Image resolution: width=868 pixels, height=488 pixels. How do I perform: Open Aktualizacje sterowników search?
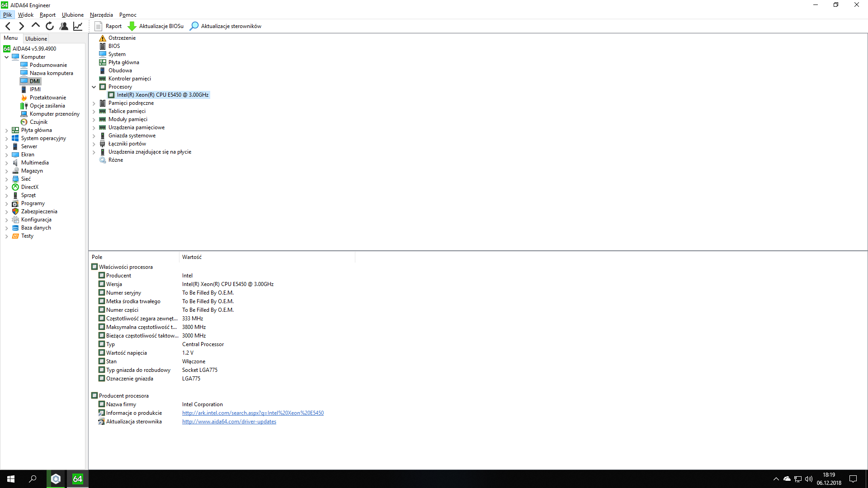point(226,26)
